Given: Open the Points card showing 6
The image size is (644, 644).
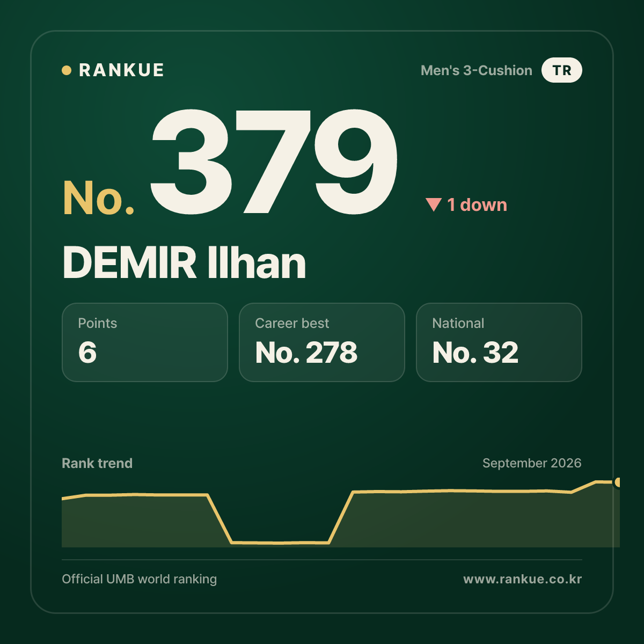Looking at the screenshot, I should 145,342.
